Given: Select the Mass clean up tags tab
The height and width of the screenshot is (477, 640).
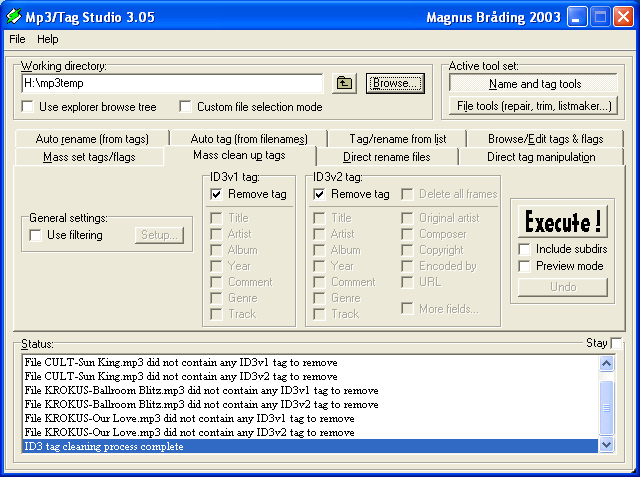Looking at the screenshot, I should point(240,155).
